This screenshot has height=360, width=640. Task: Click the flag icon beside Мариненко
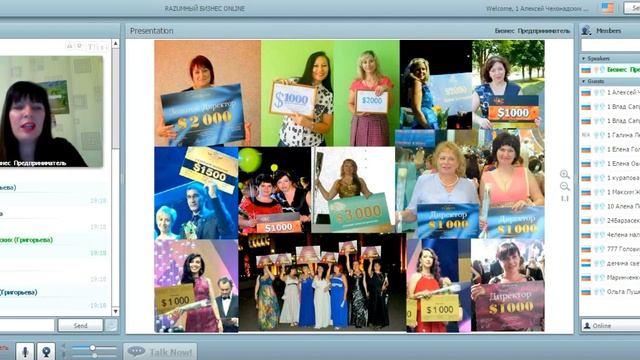(x=586, y=278)
